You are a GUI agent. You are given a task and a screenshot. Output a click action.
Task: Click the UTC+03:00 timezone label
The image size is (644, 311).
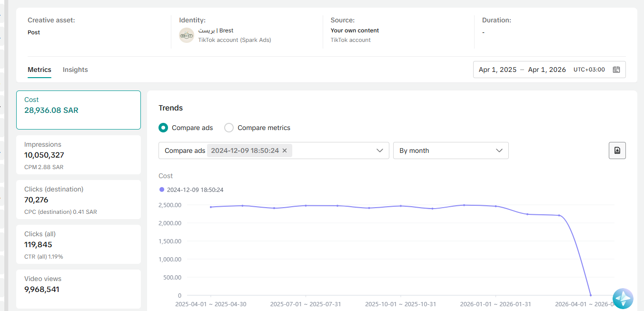click(589, 70)
